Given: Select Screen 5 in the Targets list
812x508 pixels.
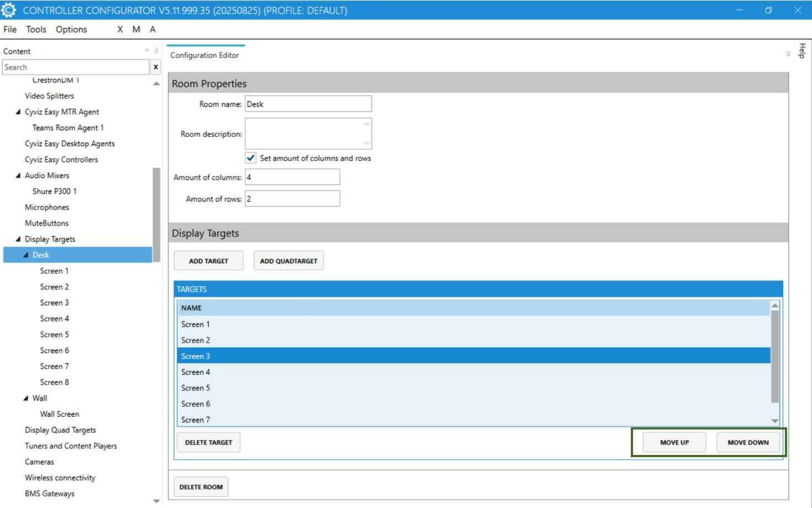Looking at the screenshot, I should [x=196, y=388].
